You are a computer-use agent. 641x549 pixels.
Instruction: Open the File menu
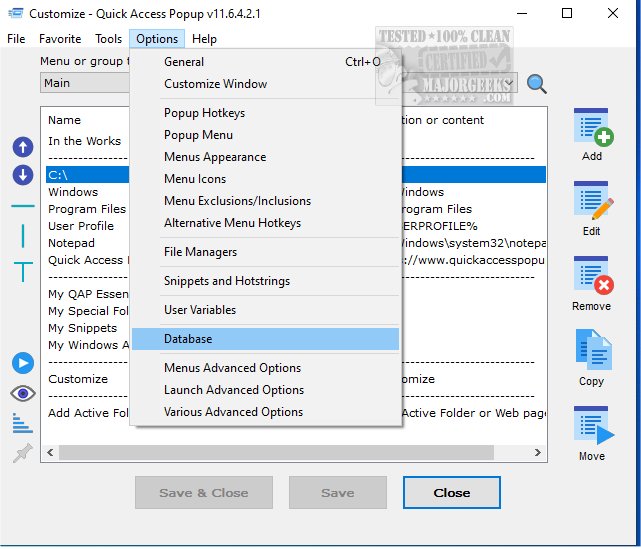[x=16, y=39]
